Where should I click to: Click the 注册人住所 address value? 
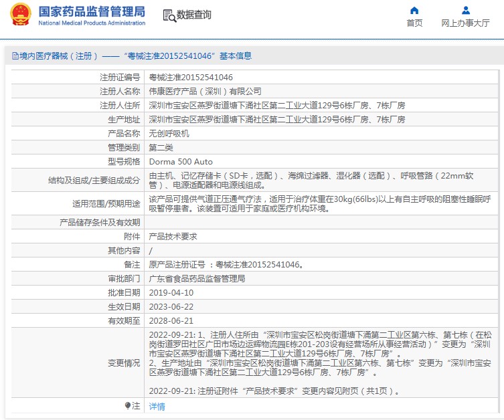pyautogui.click(x=276, y=105)
